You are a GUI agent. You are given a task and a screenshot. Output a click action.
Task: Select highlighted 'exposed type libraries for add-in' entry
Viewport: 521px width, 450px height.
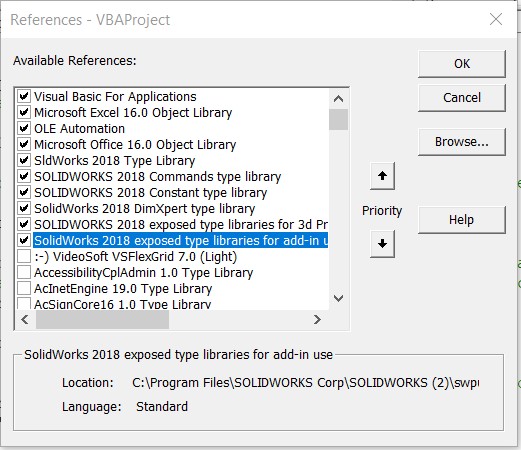[x=180, y=240]
